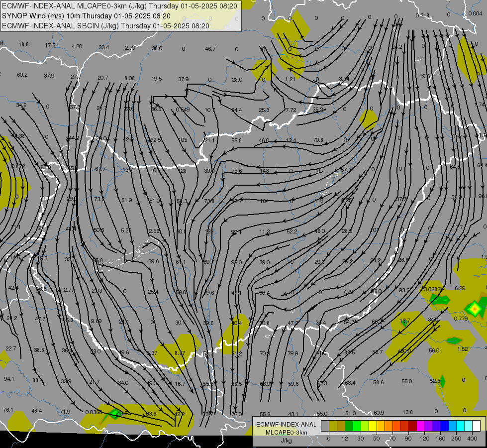Select the map value '7.73'
The image size is (487, 448).
pos(348,292)
